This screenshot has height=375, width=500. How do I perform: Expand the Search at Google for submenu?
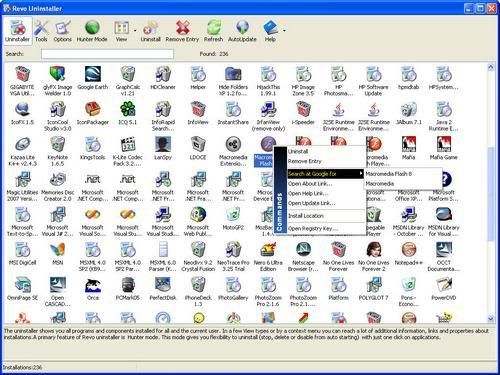click(x=325, y=174)
